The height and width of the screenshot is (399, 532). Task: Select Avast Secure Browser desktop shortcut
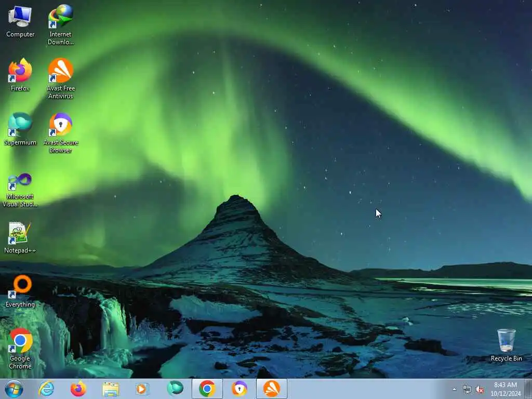point(61,132)
